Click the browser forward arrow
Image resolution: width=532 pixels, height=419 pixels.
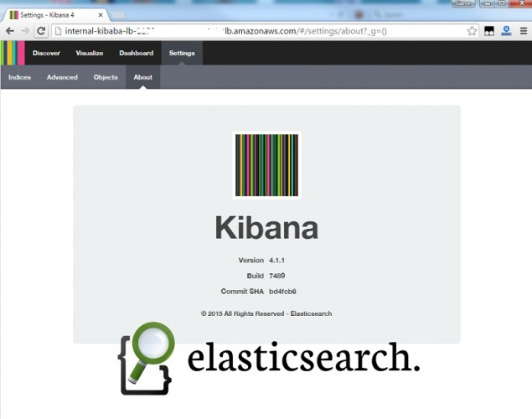(x=25, y=31)
